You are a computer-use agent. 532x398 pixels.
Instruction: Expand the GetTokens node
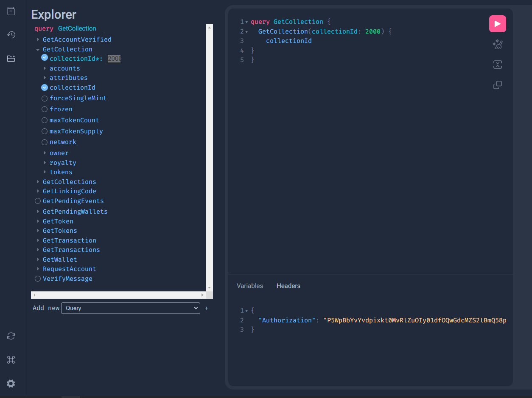point(38,231)
